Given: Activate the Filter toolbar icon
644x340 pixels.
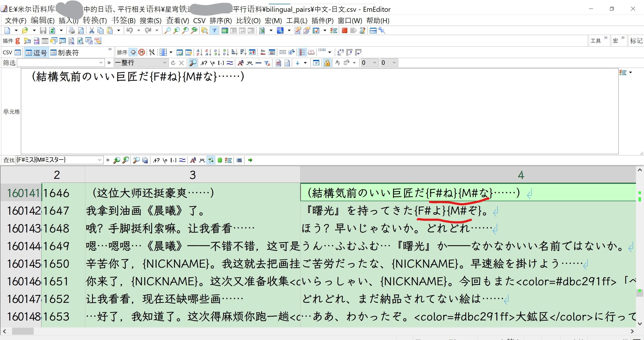Looking at the screenshot, I should pyautogui.click(x=214, y=30).
